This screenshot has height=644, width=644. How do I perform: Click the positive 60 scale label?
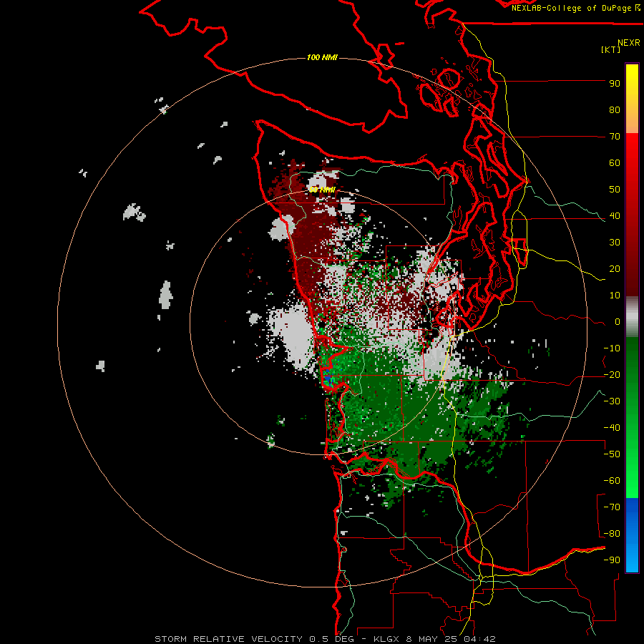[x=615, y=163]
